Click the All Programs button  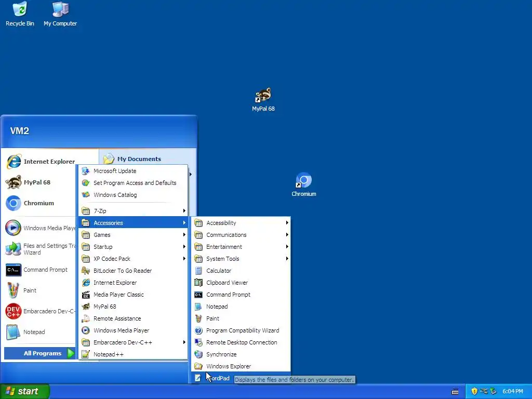[39, 353]
